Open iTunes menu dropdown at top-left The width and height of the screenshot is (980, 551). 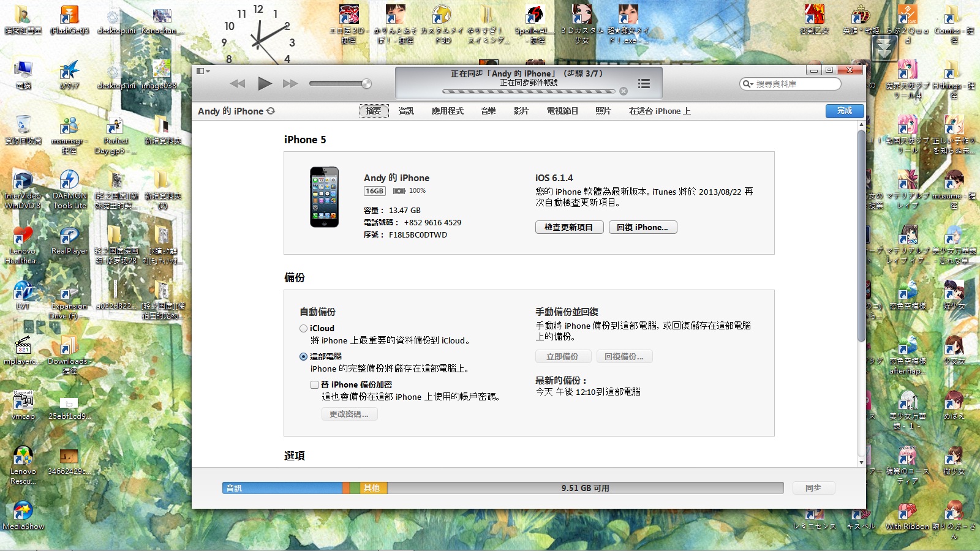[203, 71]
